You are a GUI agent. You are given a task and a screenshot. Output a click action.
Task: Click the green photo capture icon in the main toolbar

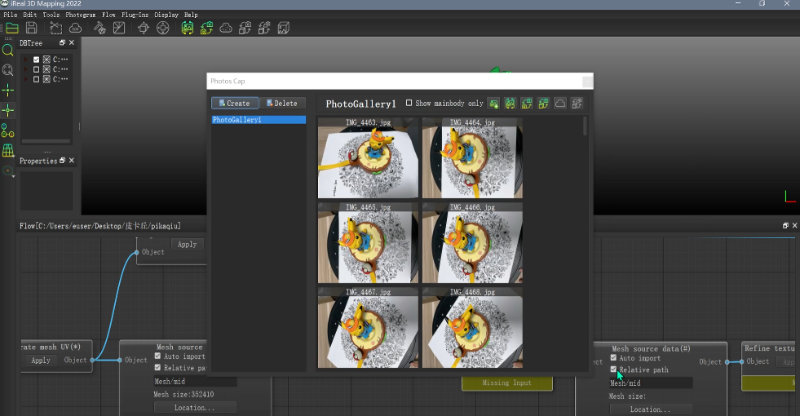187,28
